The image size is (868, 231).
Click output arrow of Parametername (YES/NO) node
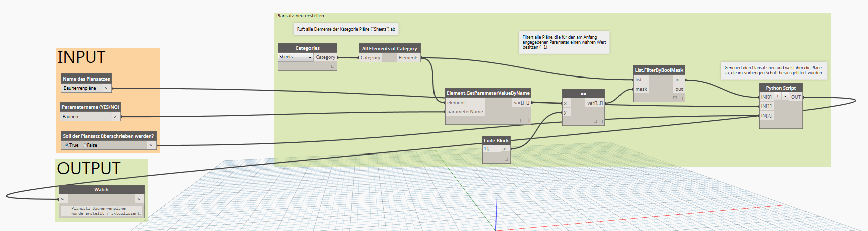115,117
